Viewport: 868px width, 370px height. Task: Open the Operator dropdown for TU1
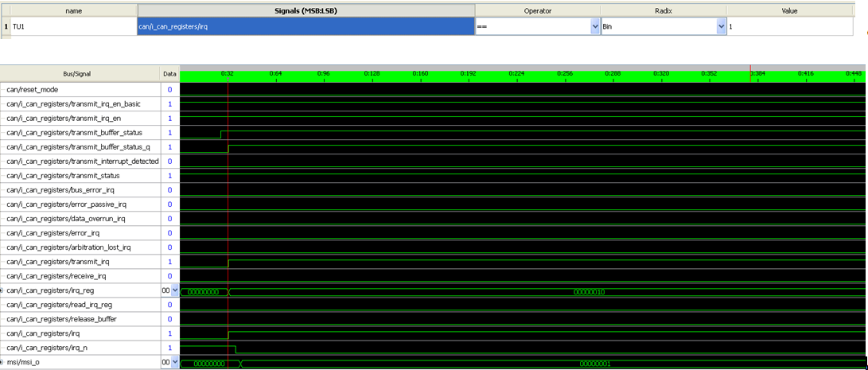[x=595, y=26]
